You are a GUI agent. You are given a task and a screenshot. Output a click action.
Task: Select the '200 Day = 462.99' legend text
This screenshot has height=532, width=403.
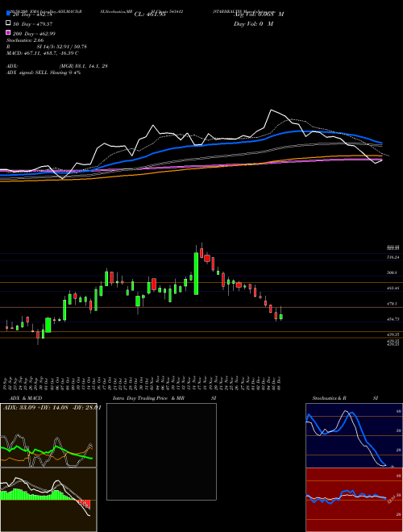click(35, 34)
